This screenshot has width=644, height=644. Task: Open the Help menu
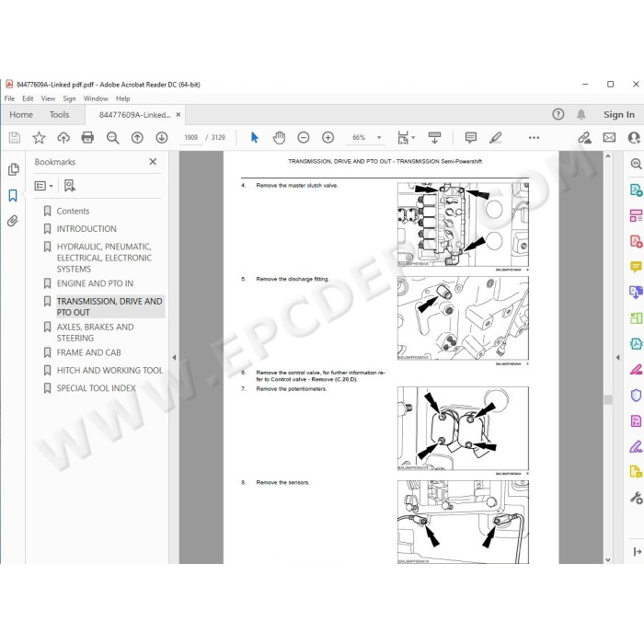pos(122,98)
